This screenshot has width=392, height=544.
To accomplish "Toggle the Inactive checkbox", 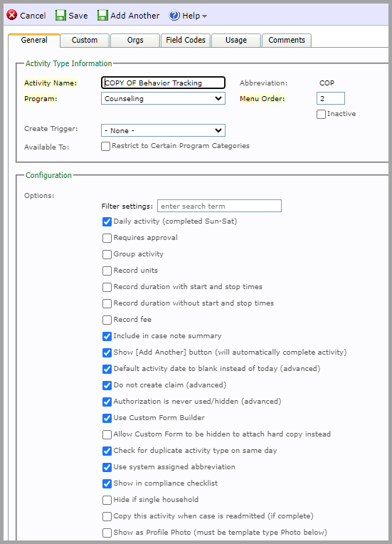I will [x=321, y=114].
